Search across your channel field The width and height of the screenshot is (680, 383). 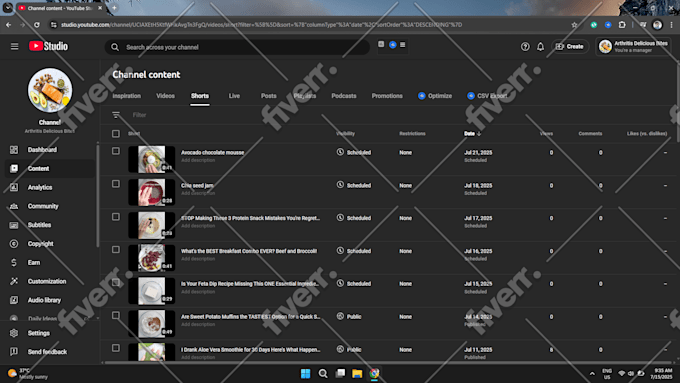[237, 47]
